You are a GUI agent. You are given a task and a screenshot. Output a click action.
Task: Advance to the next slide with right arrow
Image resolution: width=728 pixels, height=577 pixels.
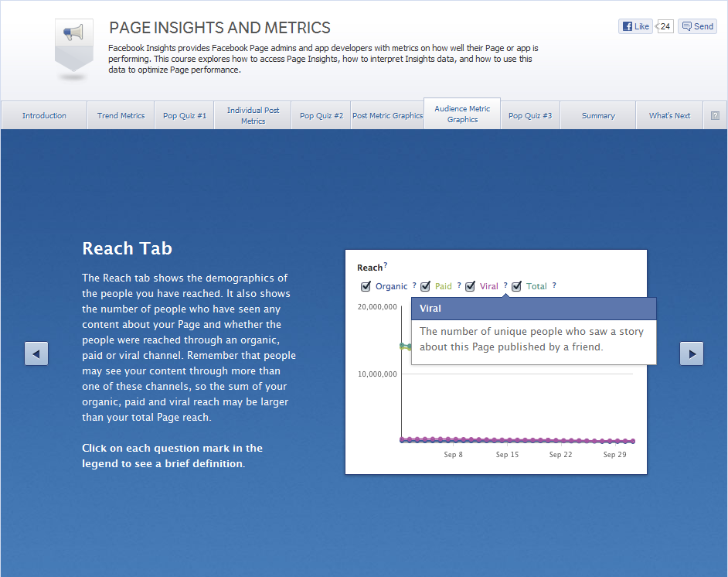692,353
